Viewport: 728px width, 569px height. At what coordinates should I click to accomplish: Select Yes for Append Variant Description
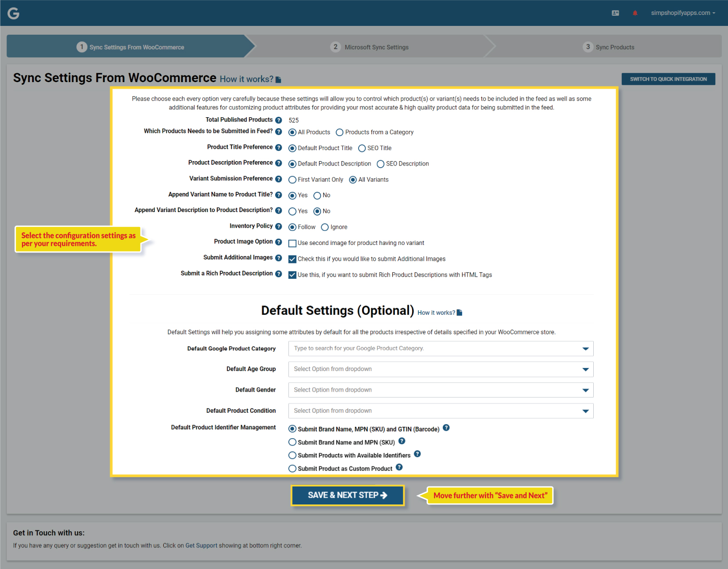click(292, 211)
